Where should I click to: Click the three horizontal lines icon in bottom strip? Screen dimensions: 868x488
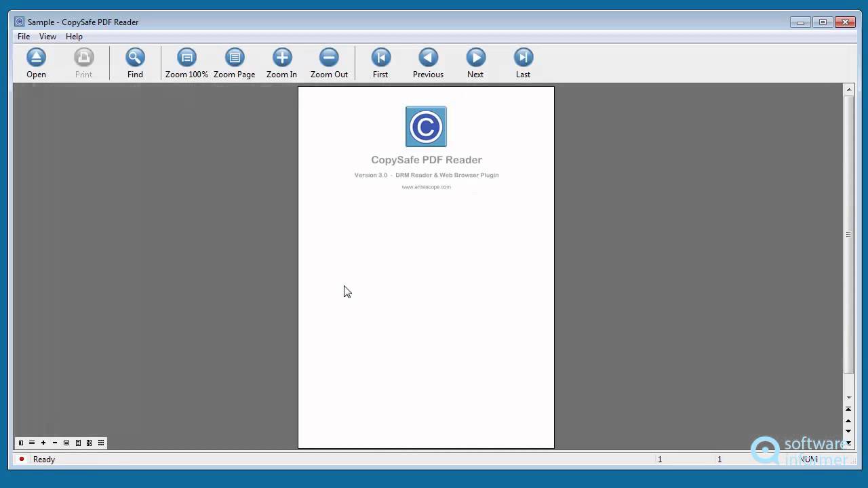32,443
